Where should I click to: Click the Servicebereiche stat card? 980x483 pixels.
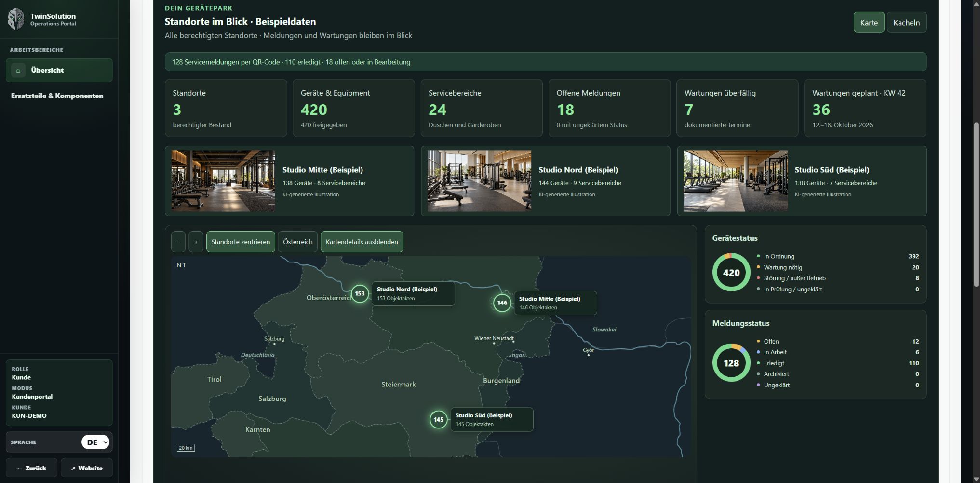tap(482, 108)
